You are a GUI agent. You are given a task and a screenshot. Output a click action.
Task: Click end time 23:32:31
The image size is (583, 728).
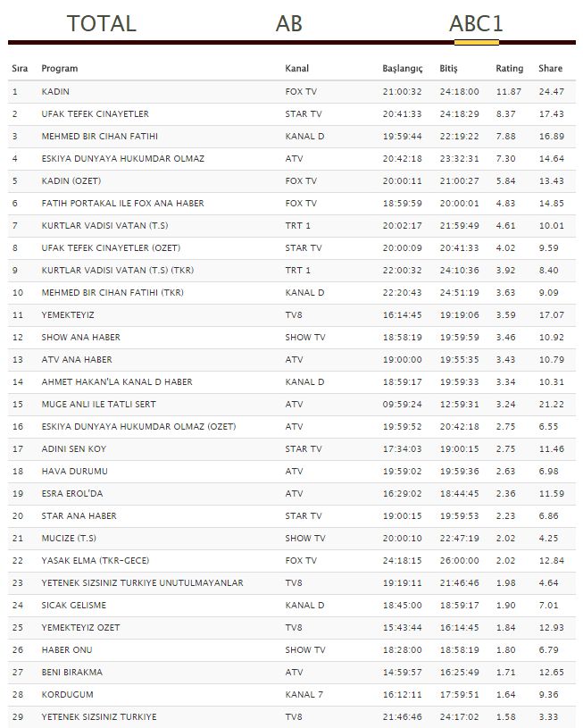click(460, 158)
